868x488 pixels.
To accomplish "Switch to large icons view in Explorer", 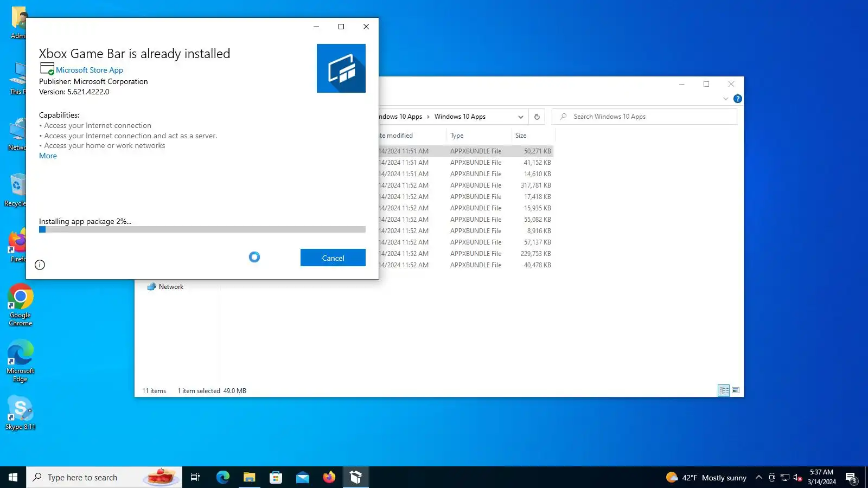I will click(736, 390).
